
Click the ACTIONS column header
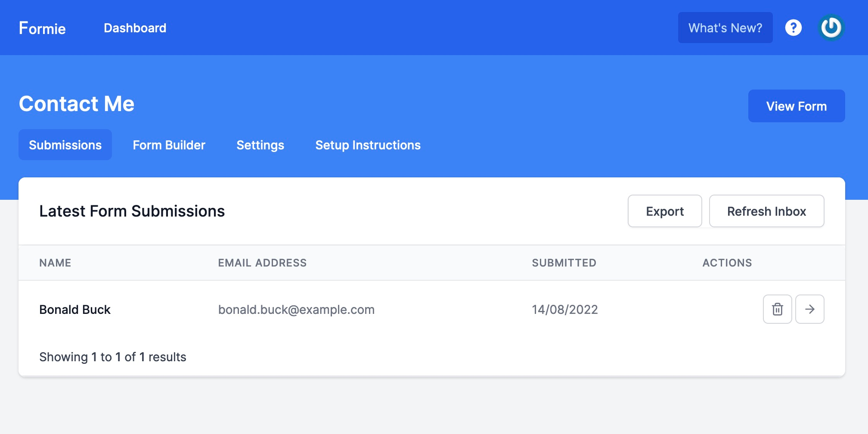727,263
